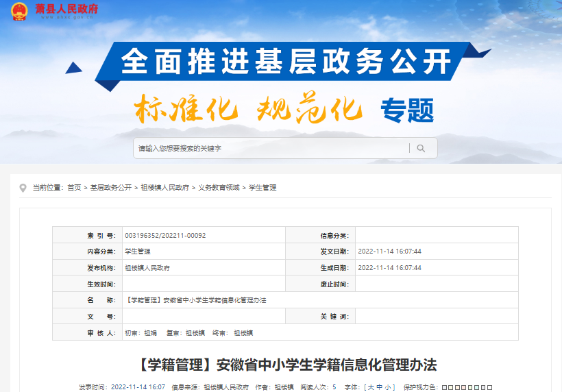Click the 生效时间 label cell
The height and width of the screenshot is (392, 562).
pos(88,284)
